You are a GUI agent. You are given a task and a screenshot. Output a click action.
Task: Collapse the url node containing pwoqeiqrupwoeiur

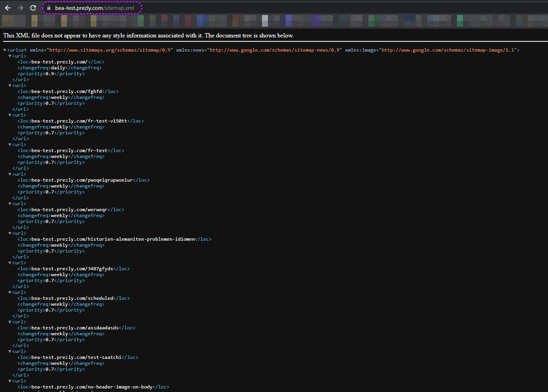pos(10,175)
